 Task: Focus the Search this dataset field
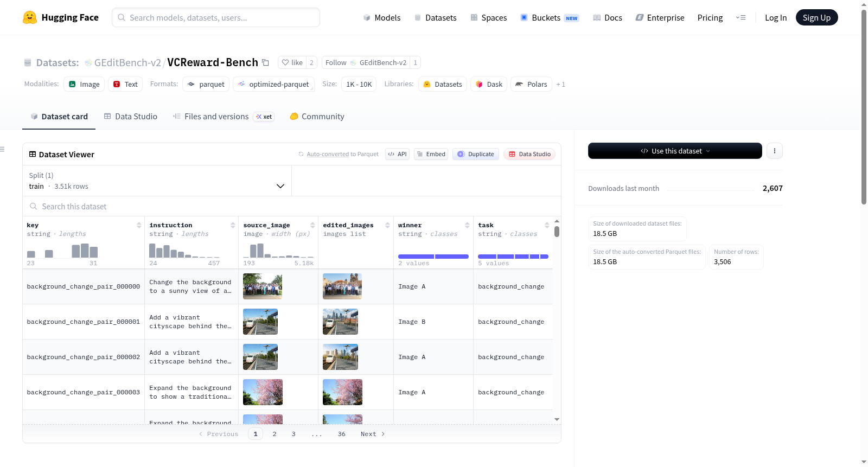click(x=292, y=206)
